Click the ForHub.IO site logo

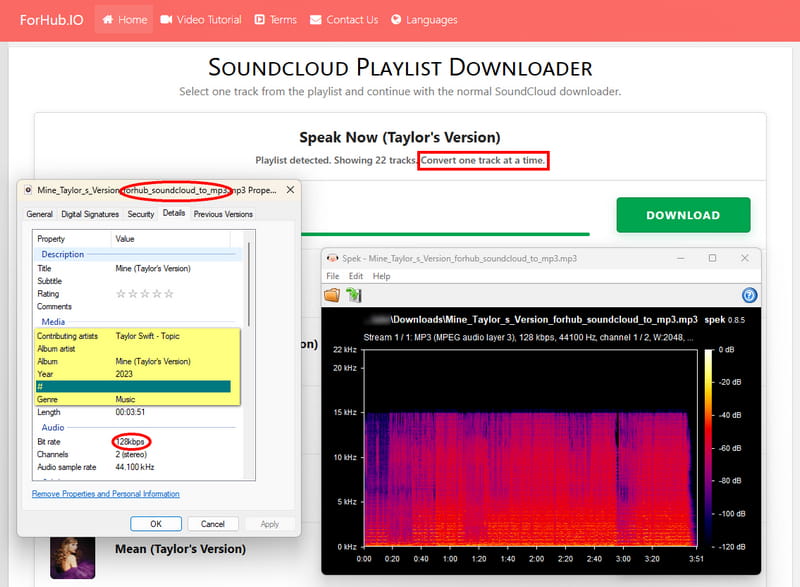pyautogui.click(x=52, y=20)
